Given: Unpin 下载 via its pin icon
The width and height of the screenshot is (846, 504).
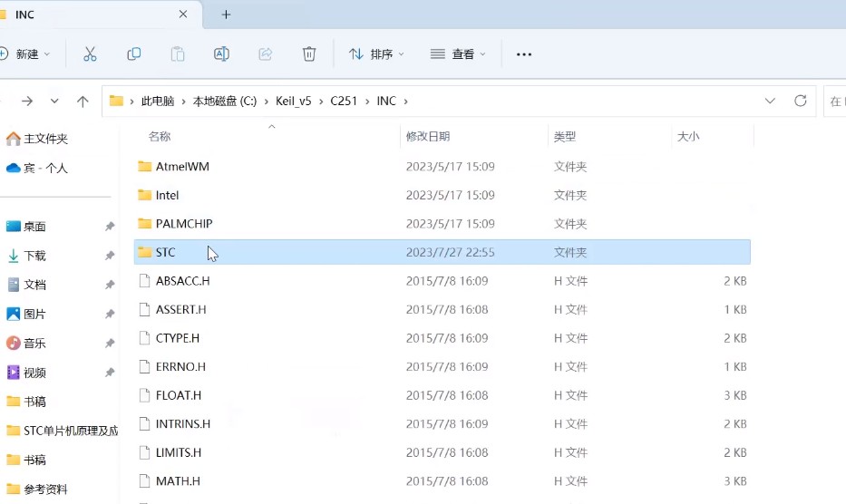Looking at the screenshot, I should (x=110, y=256).
